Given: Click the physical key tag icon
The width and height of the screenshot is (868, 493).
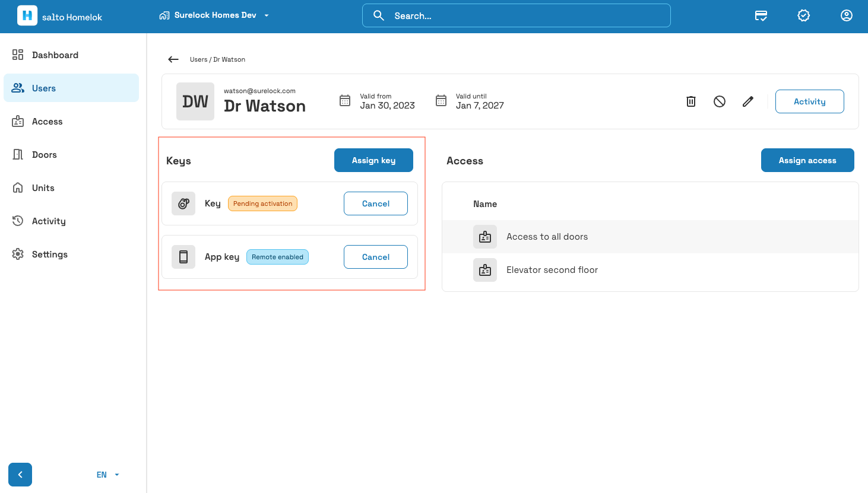Looking at the screenshot, I should (183, 203).
